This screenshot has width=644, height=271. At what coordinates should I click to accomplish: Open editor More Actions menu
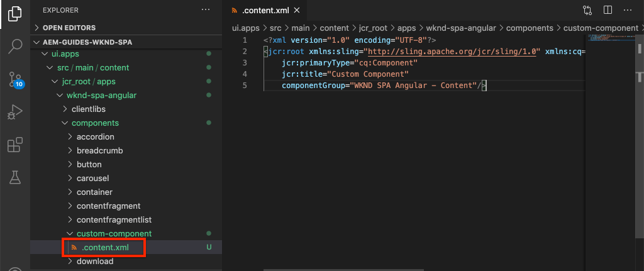(628, 11)
